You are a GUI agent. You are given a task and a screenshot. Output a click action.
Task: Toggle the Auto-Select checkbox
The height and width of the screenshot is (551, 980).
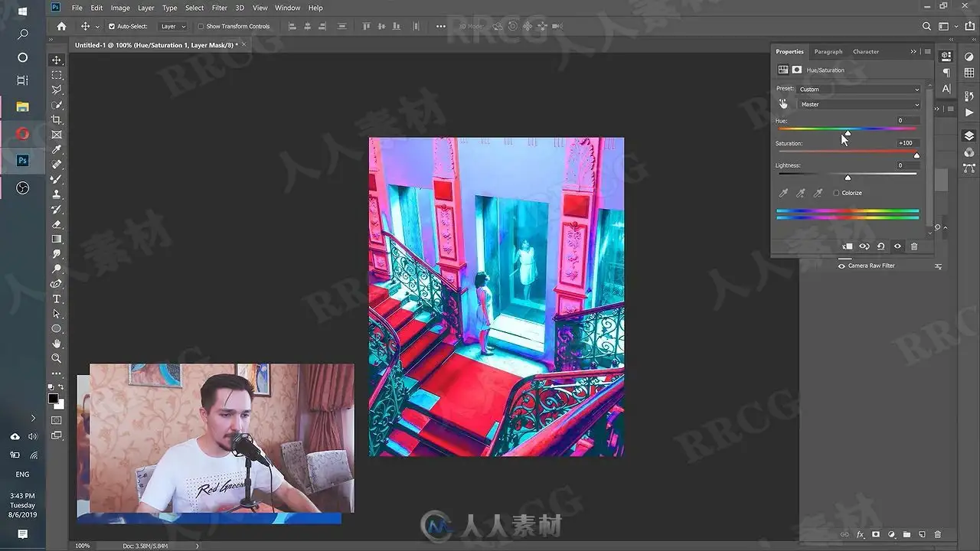(112, 26)
